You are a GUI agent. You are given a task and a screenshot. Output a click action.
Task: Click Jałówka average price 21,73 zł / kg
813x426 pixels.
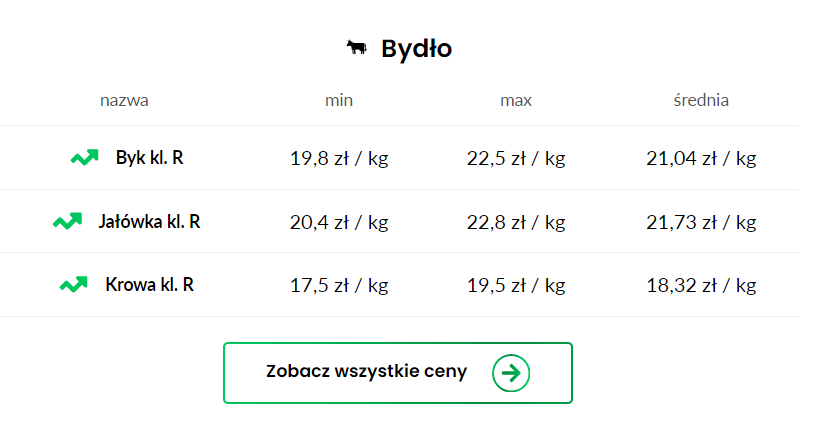[701, 222]
